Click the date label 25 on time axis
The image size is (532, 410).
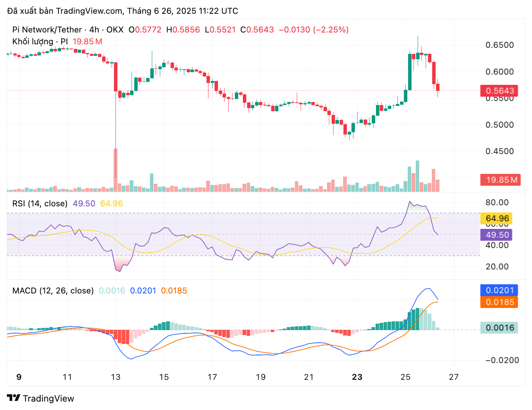coord(405,377)
